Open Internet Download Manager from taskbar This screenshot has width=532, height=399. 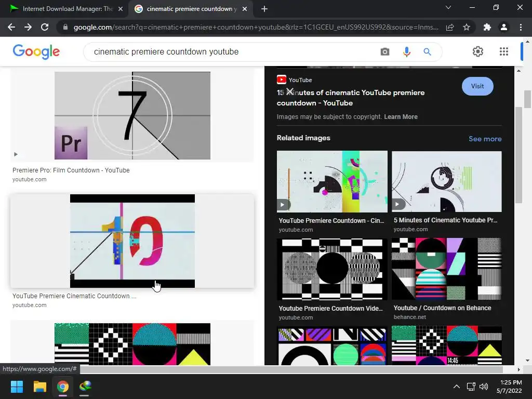click(x=85, y=387)
